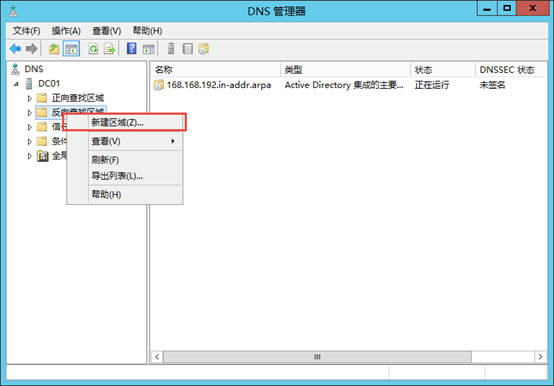Choose 刷新(F) from context menu
The image size is (554, 386).
pos(125,160)
